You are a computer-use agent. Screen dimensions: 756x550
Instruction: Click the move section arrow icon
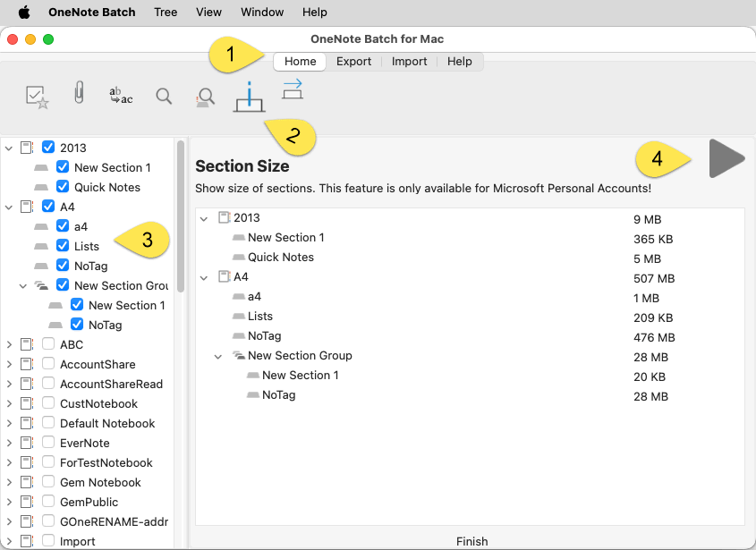tap(293, 89)
